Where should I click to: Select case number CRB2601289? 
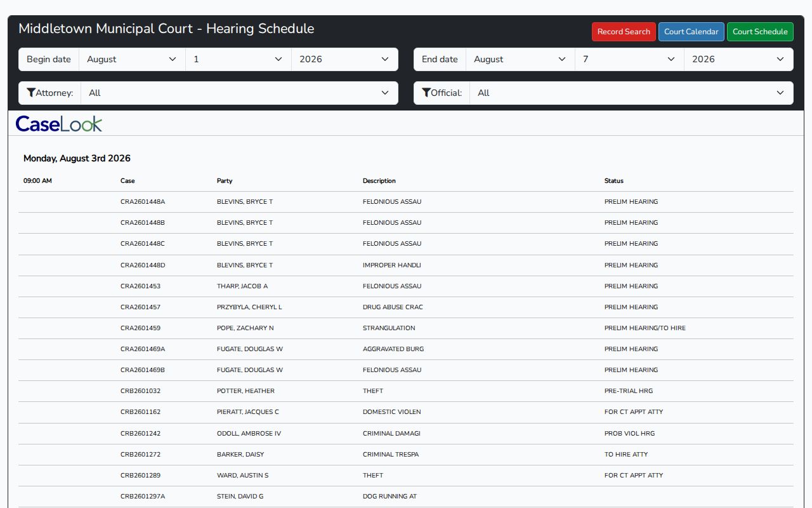(140, 476)
